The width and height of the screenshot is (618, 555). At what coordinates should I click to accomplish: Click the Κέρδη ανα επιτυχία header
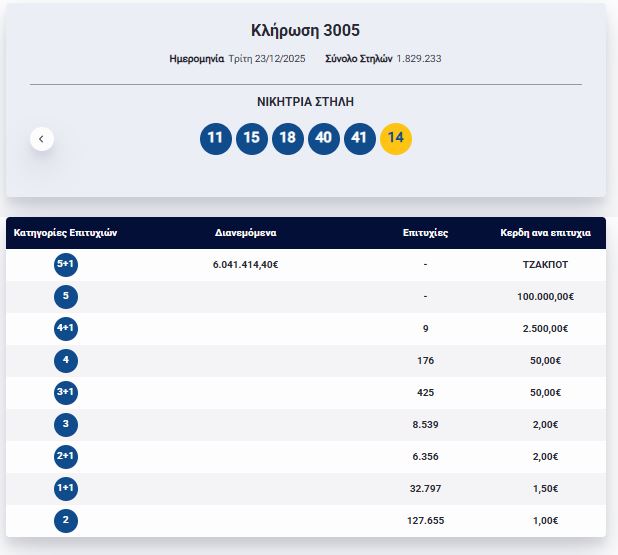pos(545,233)
